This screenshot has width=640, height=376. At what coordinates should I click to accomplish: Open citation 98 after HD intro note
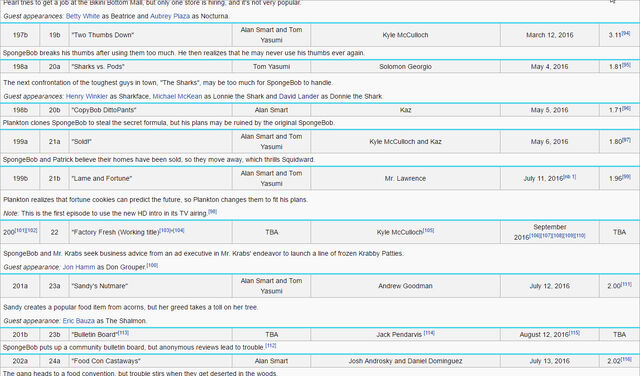212,211
